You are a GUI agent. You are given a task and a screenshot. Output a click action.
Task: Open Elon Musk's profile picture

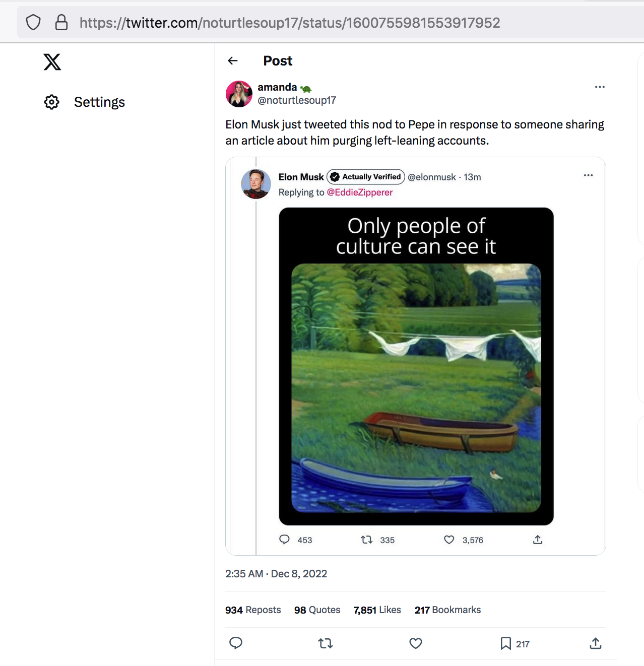coord(256,184)
